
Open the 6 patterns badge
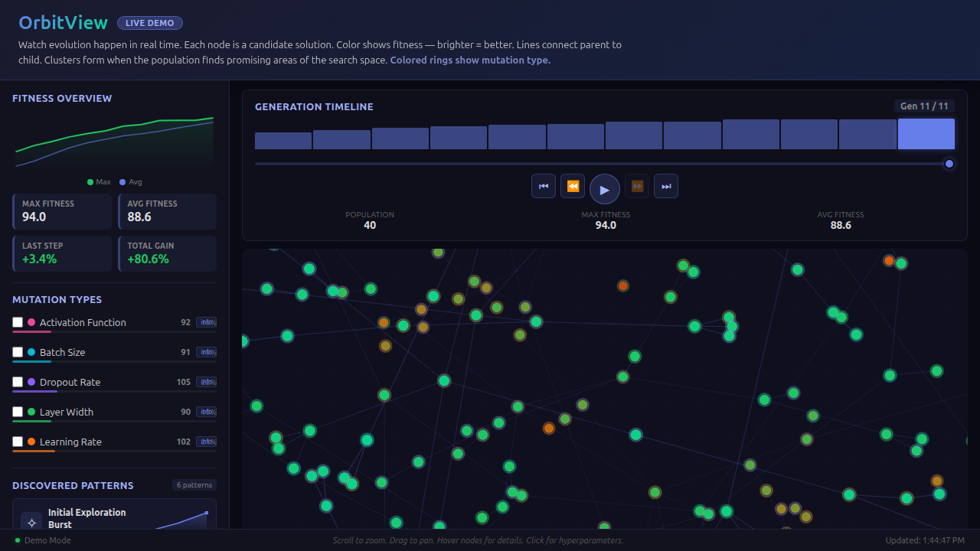pyautogui.click(x=194, y=484)
